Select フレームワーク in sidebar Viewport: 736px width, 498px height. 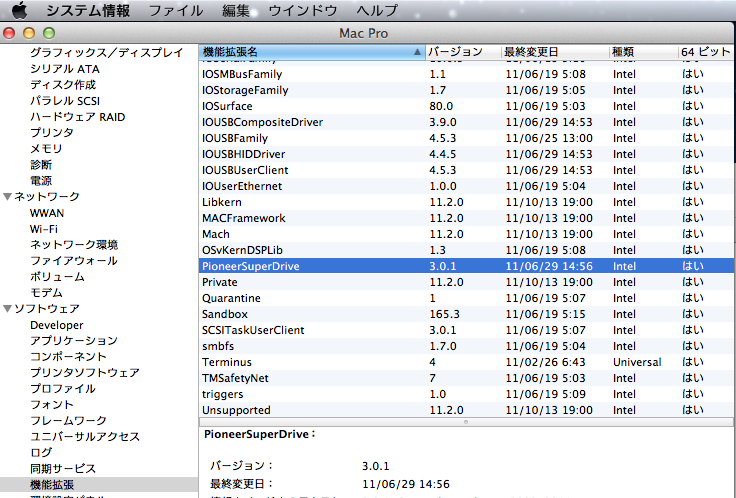[x=68, y=421]
